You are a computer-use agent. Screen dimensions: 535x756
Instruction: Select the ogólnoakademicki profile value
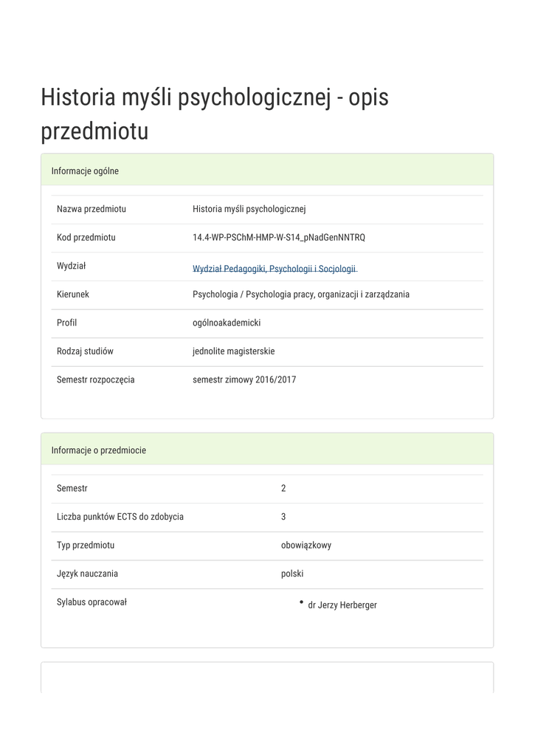pyautogui.click(x=227, y=323)
